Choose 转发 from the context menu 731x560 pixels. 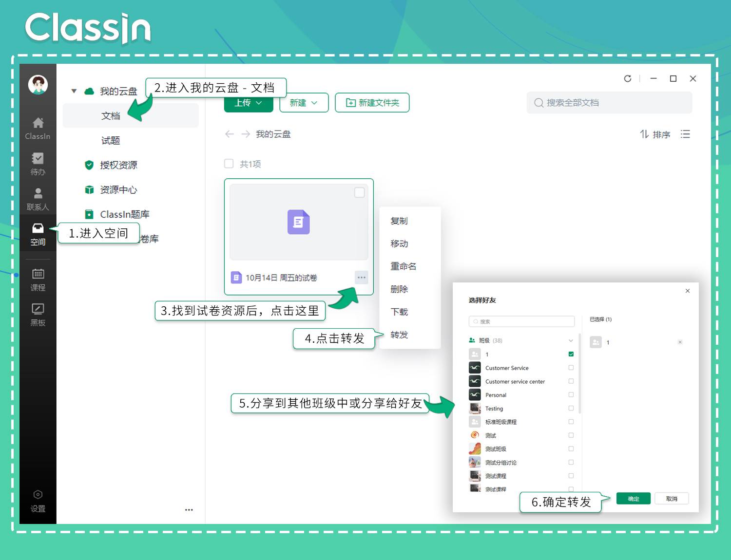[x=399, y=335]
